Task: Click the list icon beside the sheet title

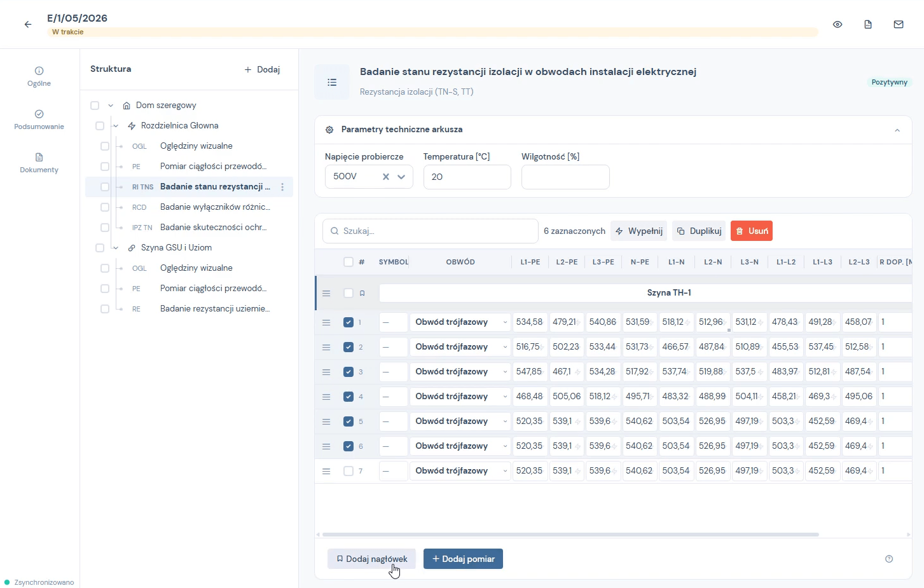Action: click(x=332, y=82)
